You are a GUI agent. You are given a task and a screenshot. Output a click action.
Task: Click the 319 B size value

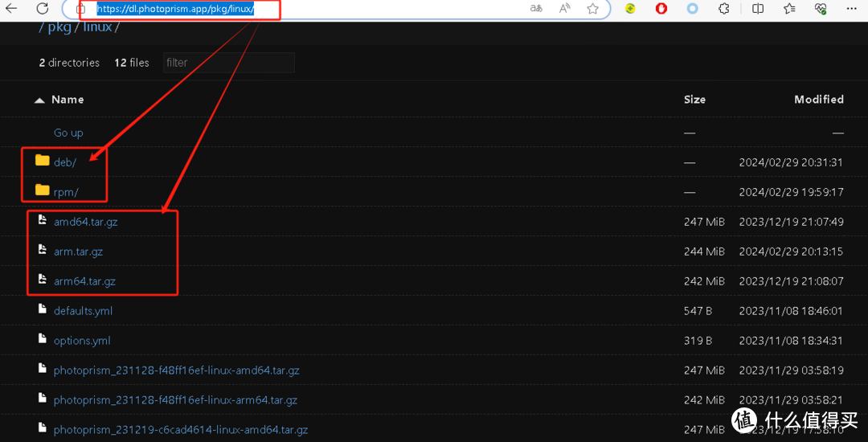click(x=698, y=341)
